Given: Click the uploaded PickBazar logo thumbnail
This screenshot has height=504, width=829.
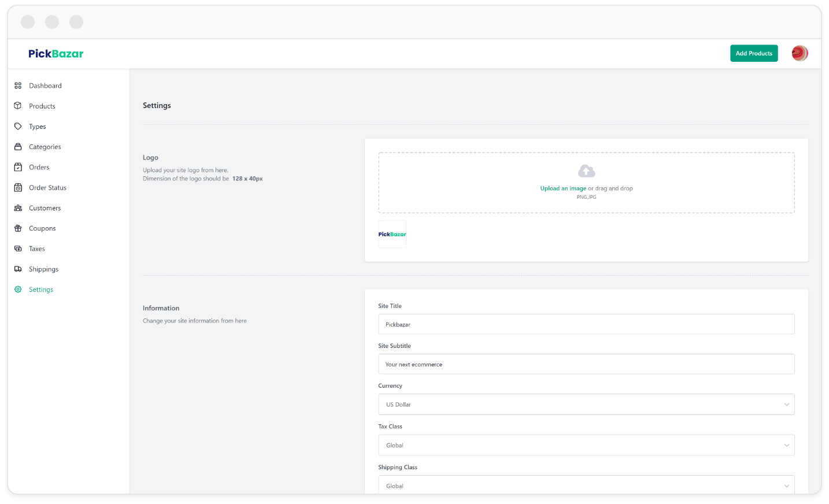Looking at the screenshot, I should pos(392,234).
